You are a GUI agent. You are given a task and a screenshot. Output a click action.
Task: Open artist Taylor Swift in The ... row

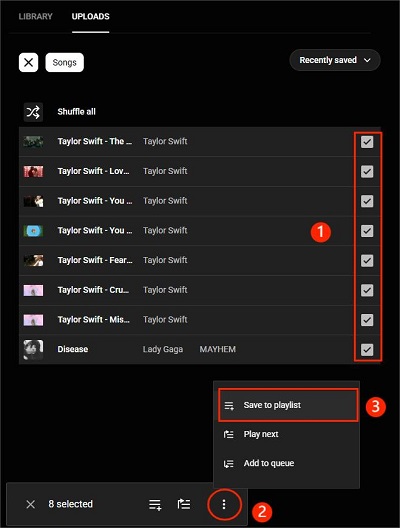point(165,141)
